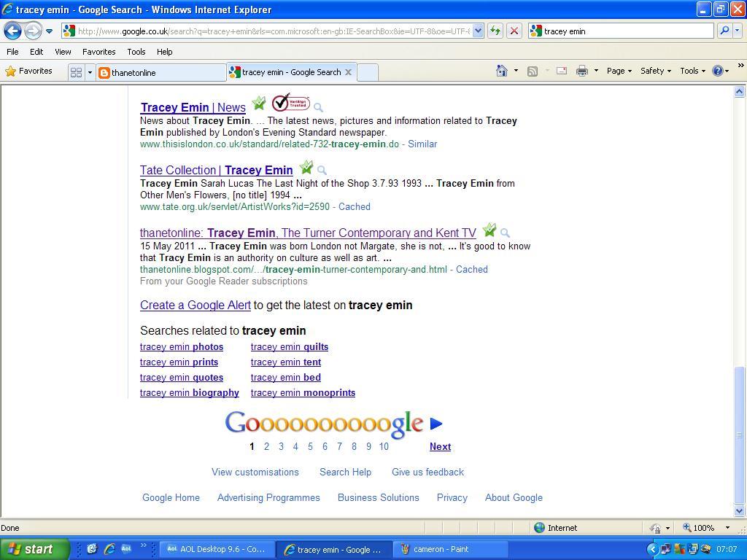The height and width of the screenshot is (560, 747).
Task: Open the View menu
Action: (63, 52)
